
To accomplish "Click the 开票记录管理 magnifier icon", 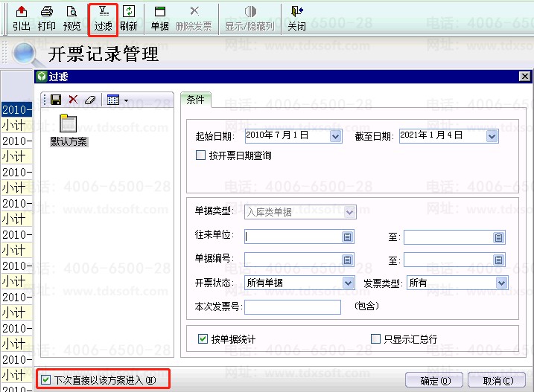I will [x=26, y=54].
